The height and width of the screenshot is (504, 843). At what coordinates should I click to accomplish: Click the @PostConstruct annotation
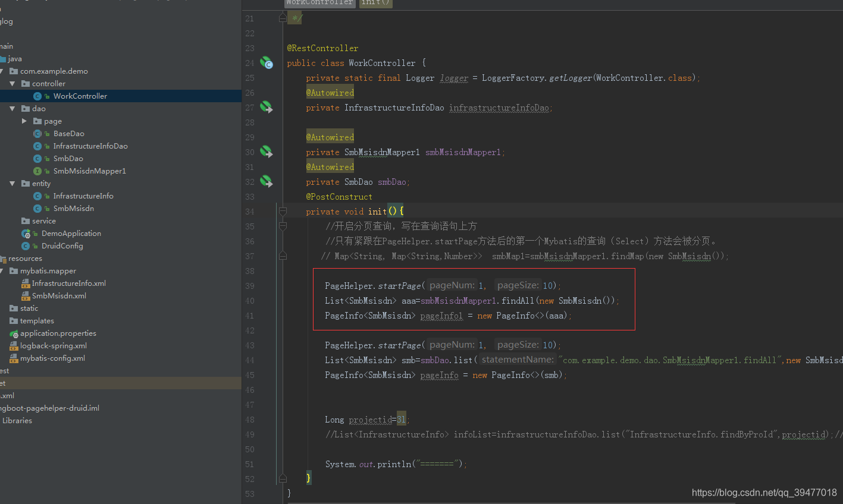(339, 197)
